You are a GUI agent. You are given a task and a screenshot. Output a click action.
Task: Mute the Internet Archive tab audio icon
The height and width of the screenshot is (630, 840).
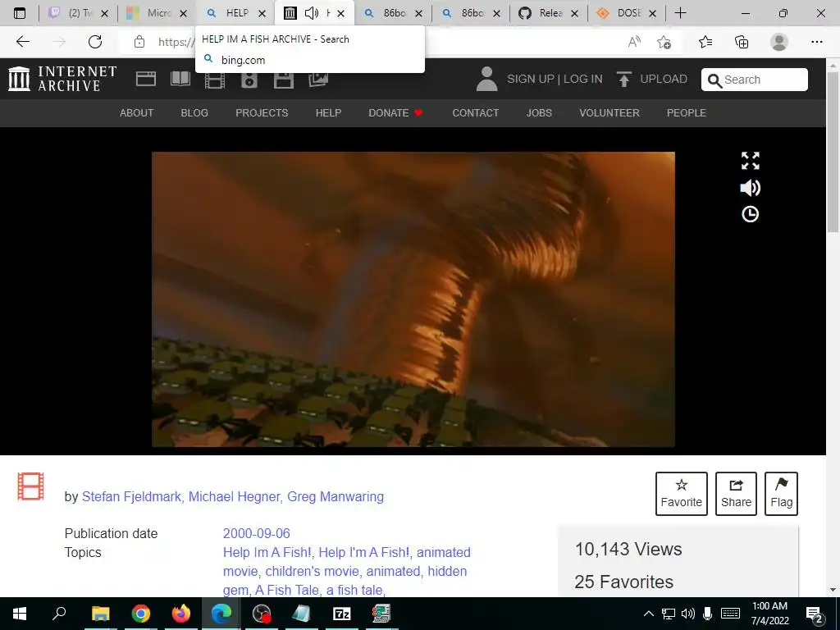(311, 13)
